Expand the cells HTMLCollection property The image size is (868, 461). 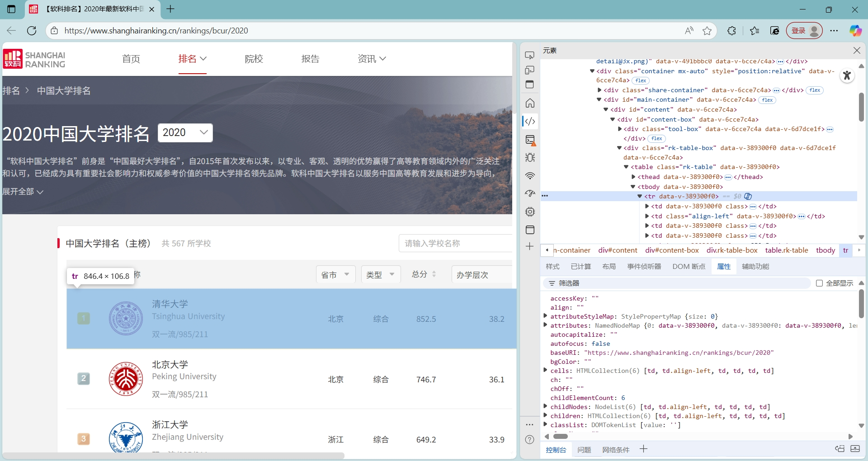point(545,370)
